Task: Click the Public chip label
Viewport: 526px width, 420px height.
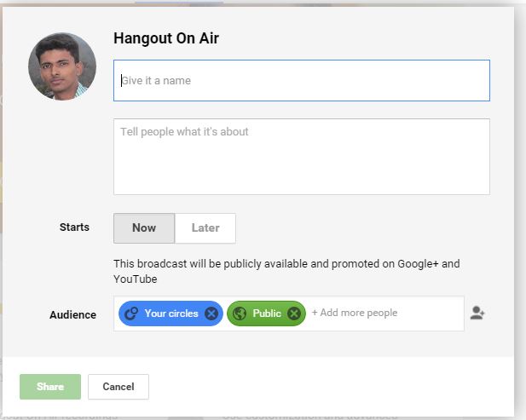Action: pos(267,314)
